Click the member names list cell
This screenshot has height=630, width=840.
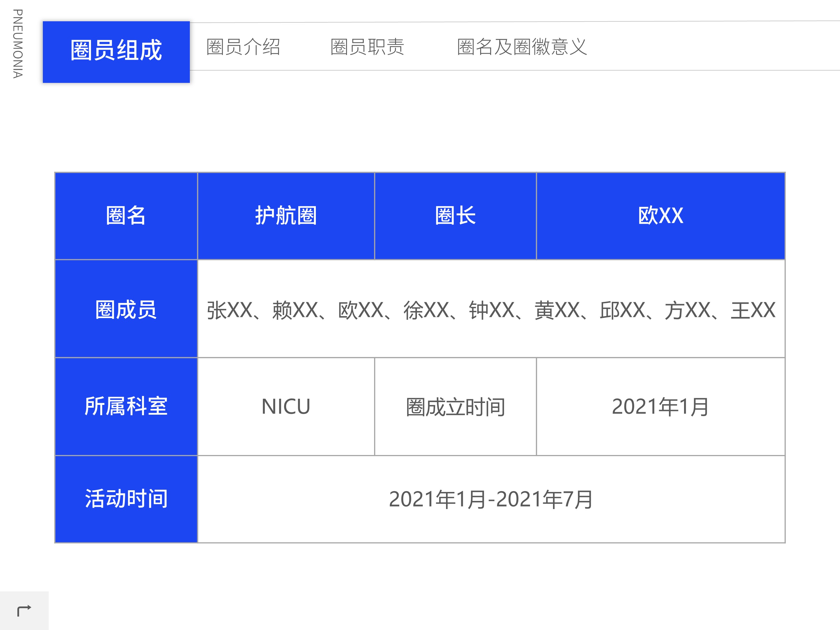coord(491,309)
